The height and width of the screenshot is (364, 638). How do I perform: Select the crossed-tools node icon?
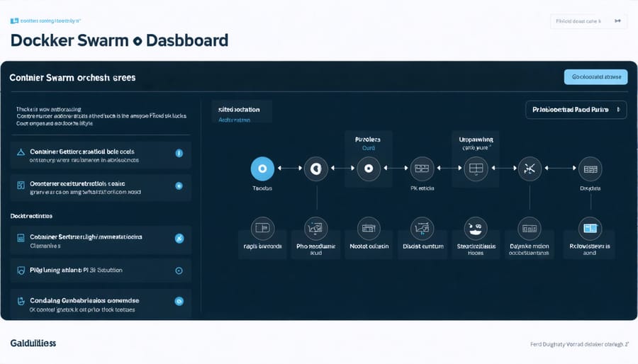(x=530, y=169)
